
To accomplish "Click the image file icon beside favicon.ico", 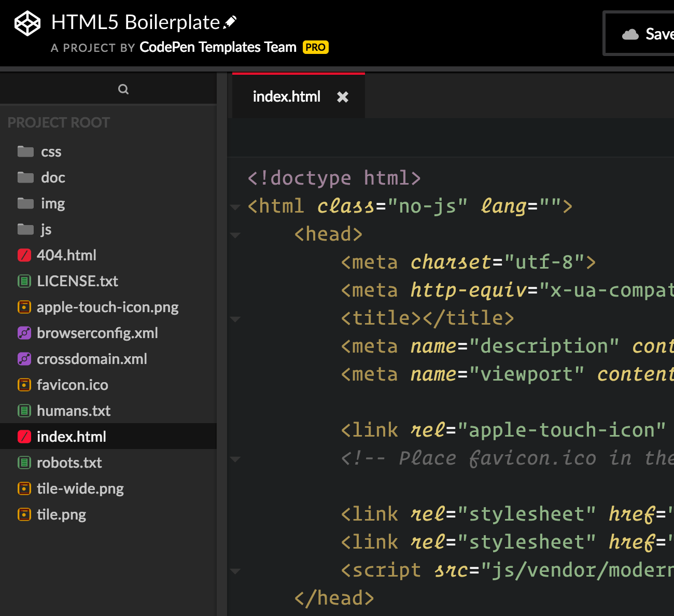I will [24, 385].
